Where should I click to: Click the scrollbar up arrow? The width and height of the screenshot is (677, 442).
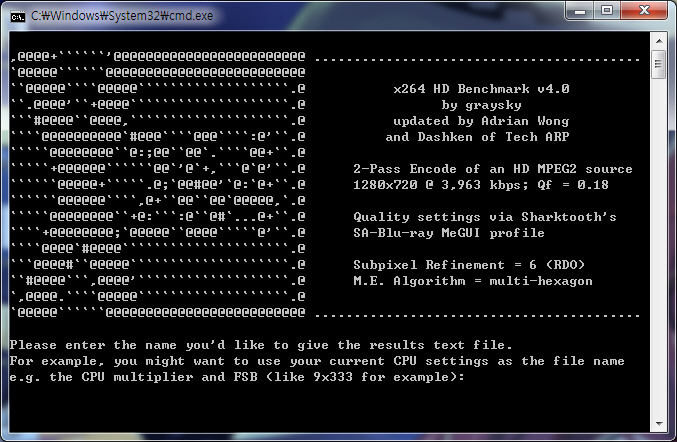(659, 41)
